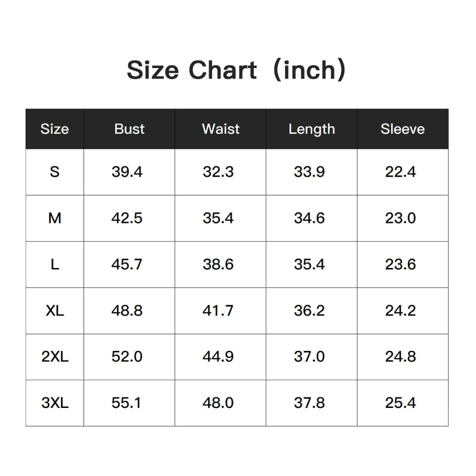Select length value 35.4 for size L
The image size is (476, 476).
pos(309,264)
